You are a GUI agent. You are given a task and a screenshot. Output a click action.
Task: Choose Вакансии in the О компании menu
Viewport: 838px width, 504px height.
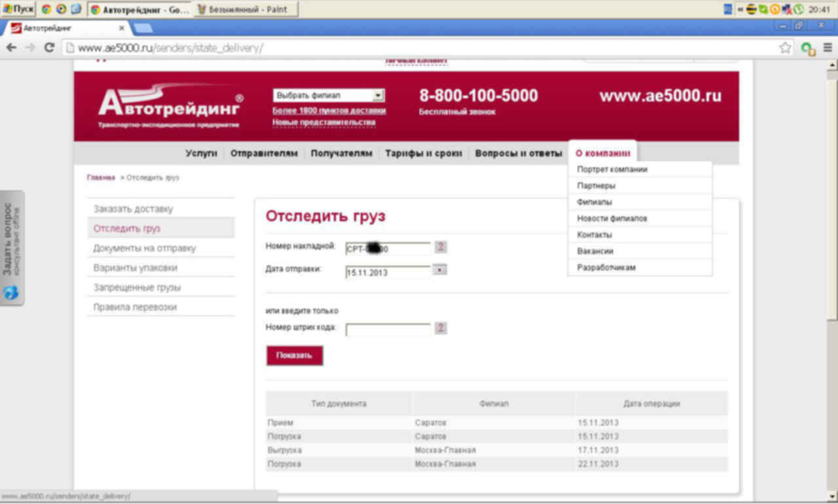(595, 251)
